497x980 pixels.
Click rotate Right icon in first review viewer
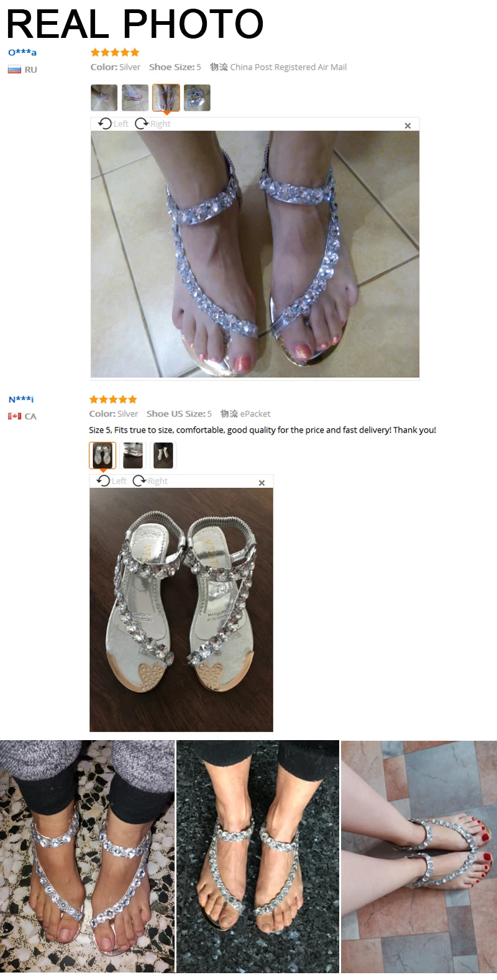[142, 124]
